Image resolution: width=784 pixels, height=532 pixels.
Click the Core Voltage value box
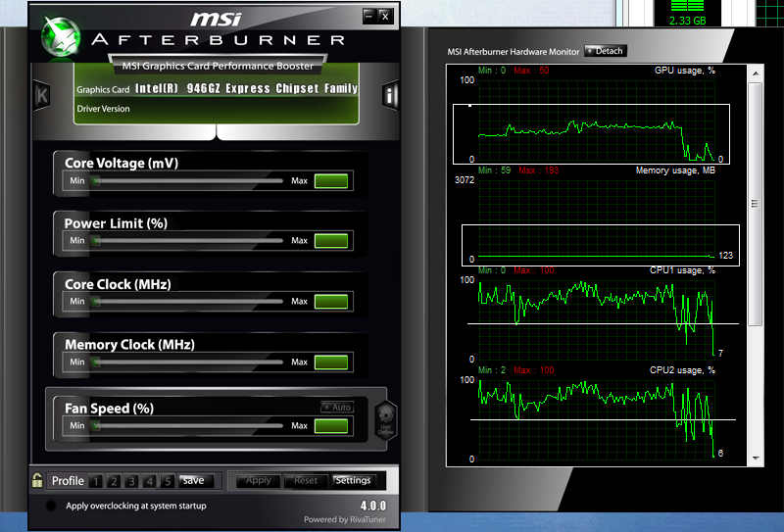331,181
